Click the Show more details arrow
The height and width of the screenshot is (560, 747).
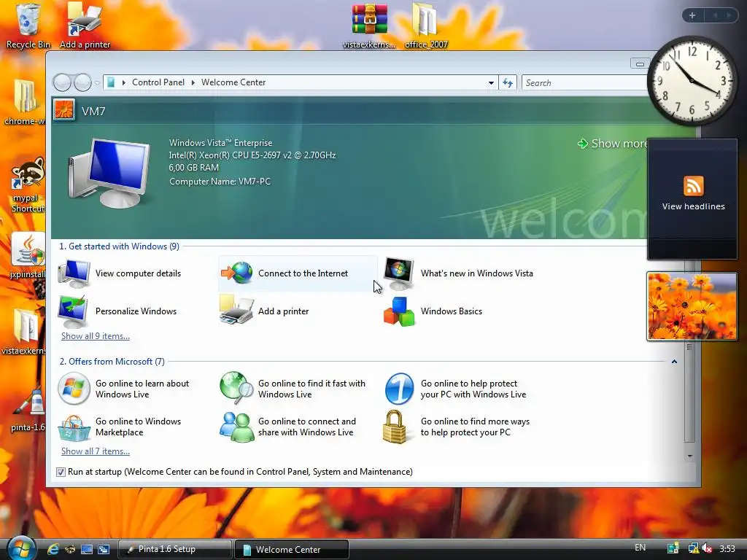point(583,144)
